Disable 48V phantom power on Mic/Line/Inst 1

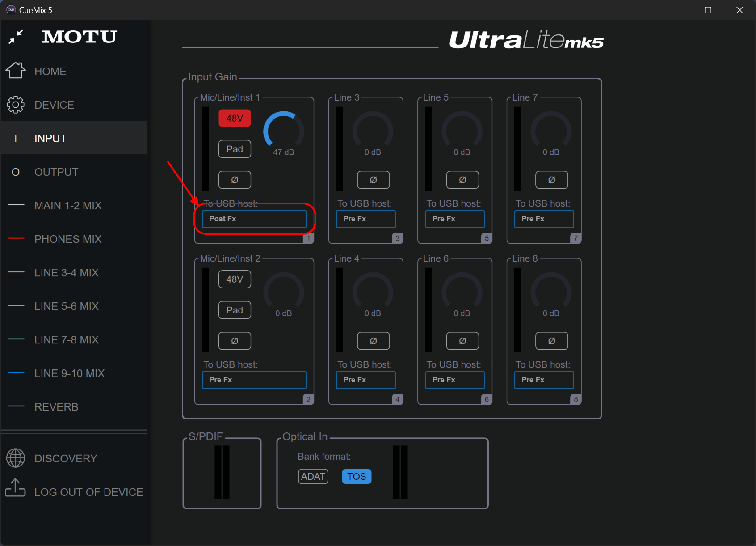pos(235,119)
